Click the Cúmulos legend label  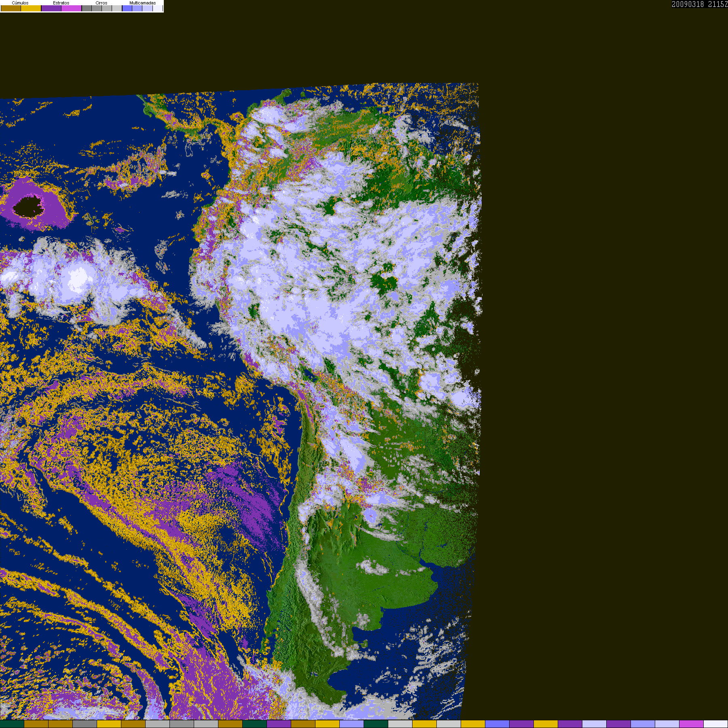click(x=20, y=3)
